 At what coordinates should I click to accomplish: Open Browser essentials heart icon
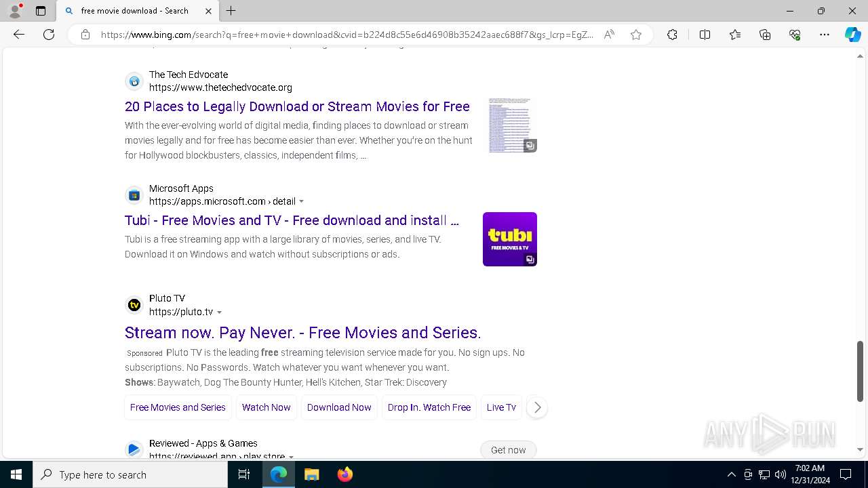tap(795, 35)
